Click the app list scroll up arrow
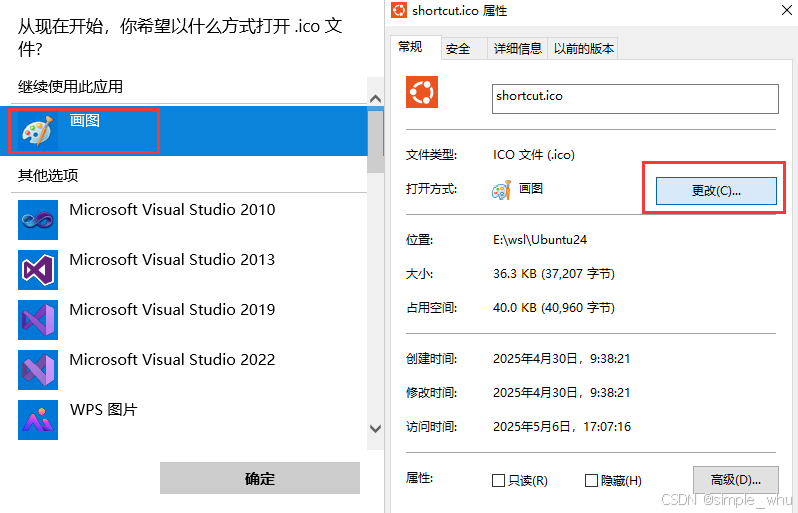The width and height of the screenshot is (798, 513). click(376, 98)
